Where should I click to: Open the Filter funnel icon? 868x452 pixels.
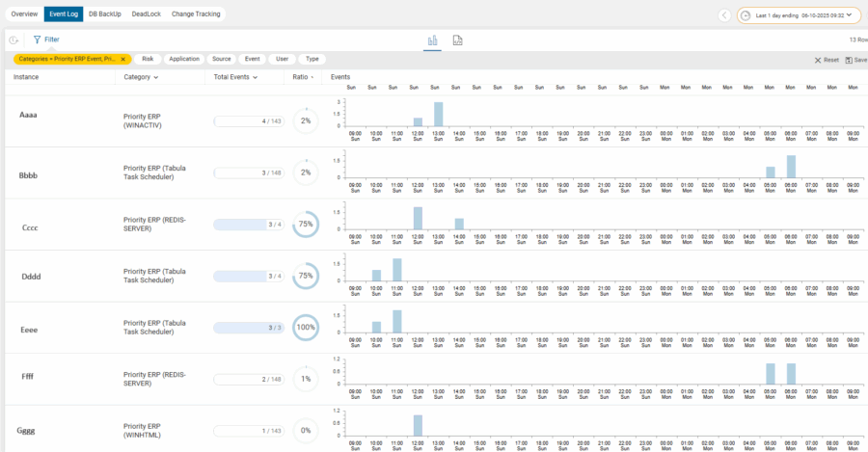click(37, 40)
